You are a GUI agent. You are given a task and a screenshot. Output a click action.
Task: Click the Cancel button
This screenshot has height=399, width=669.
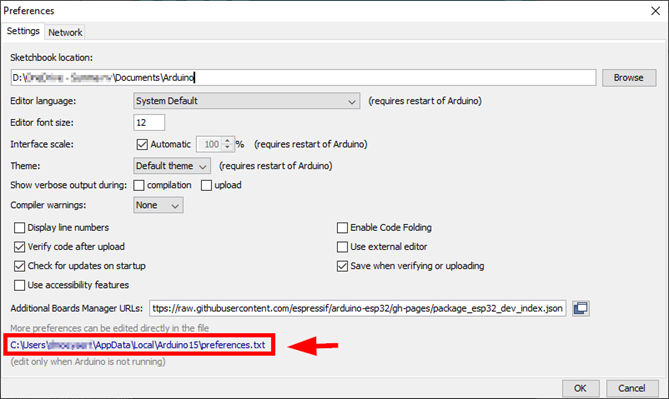(x=632, y=388)
